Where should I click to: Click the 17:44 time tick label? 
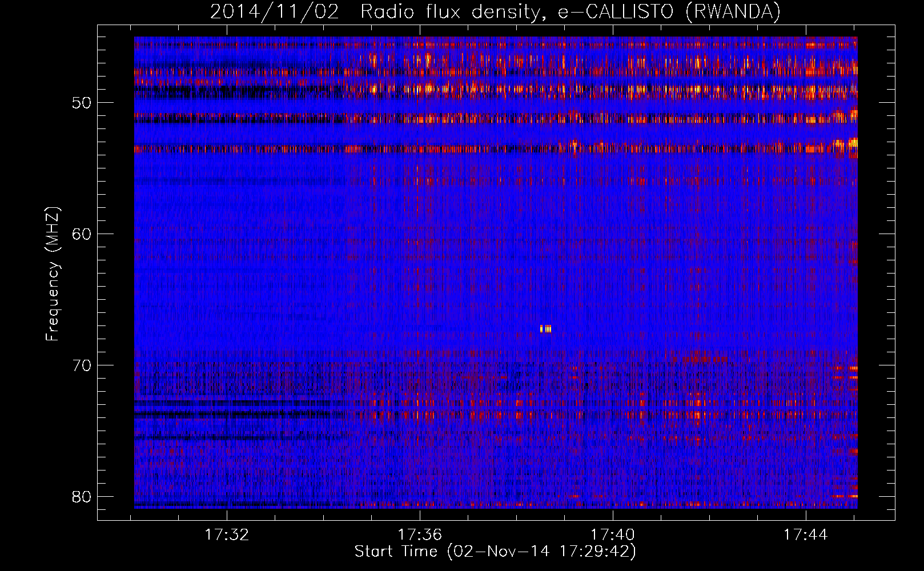tap(805, 535)
